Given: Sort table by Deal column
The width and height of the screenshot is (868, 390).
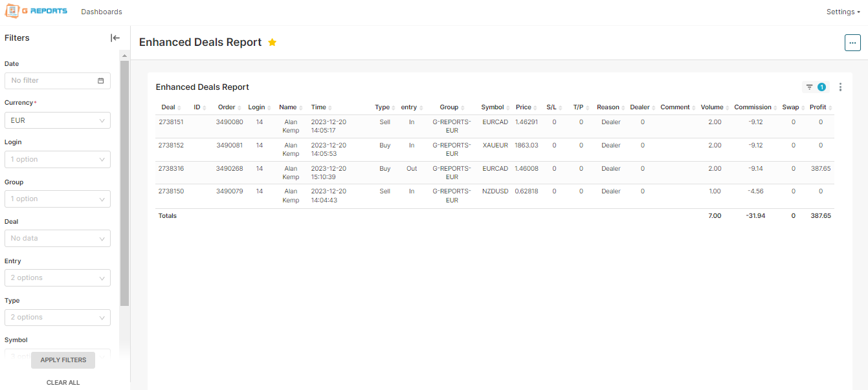Looking at the screenshot, I should (x=168, y=107).
